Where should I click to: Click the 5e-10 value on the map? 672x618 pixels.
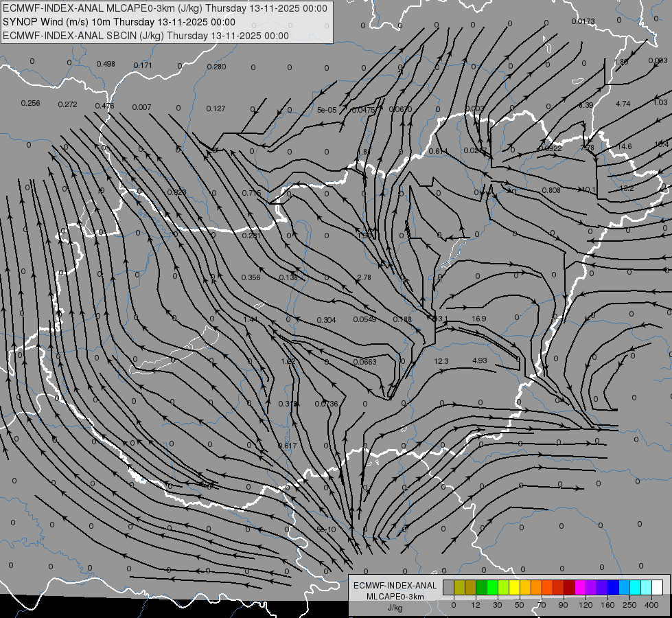pyautogui.click(x=326, y=529)
